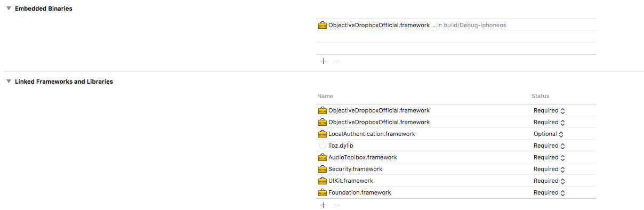Remove a linked framework with the minus button

[x=336, y=205]
